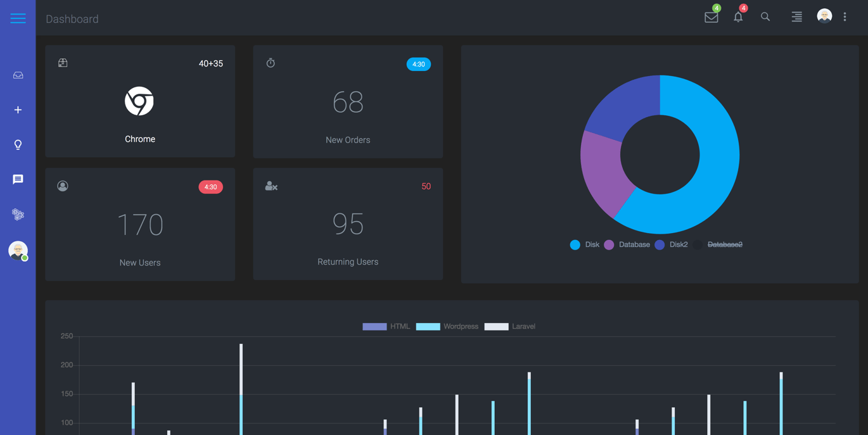
Task: Click the 250 y-axis label on bar chart
Action: click(67, 336)
